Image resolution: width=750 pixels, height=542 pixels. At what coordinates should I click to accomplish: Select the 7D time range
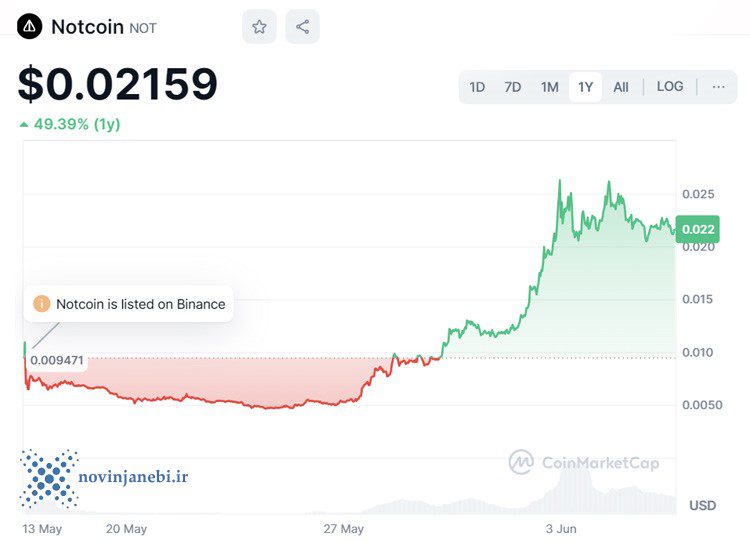pos(512,87)
